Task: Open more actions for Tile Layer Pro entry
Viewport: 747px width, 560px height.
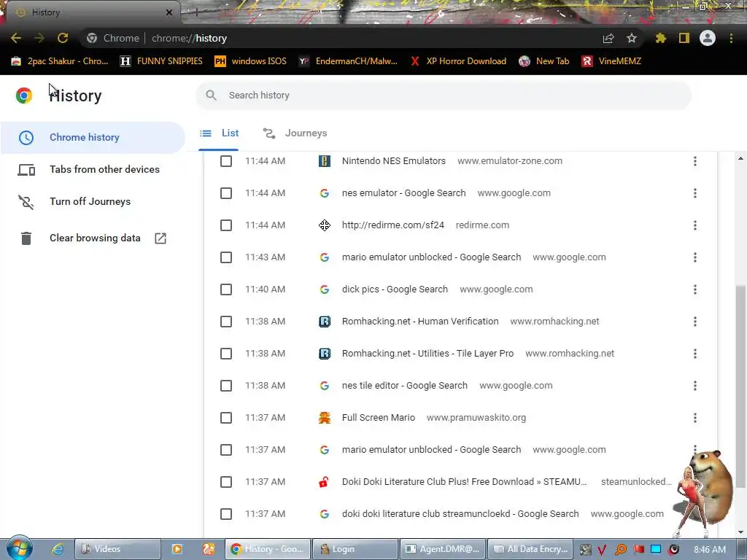Action: pyautogui.click(x=695, y=354)
